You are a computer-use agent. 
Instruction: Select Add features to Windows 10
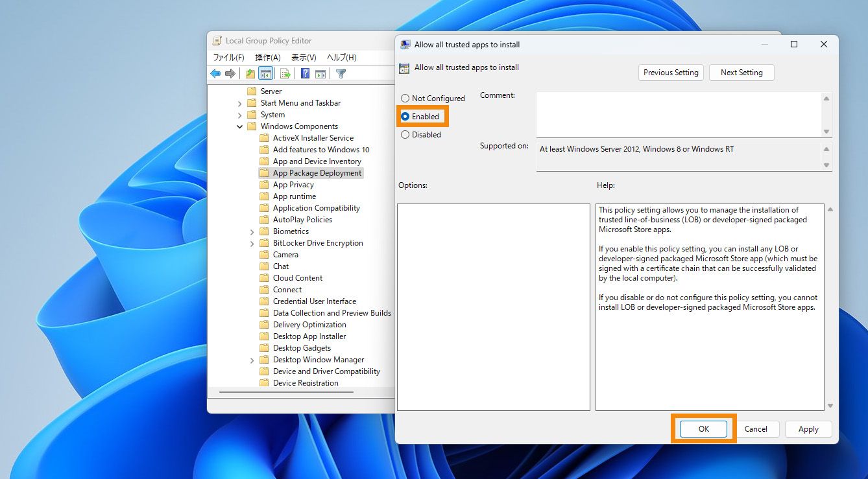click(321, 150)
